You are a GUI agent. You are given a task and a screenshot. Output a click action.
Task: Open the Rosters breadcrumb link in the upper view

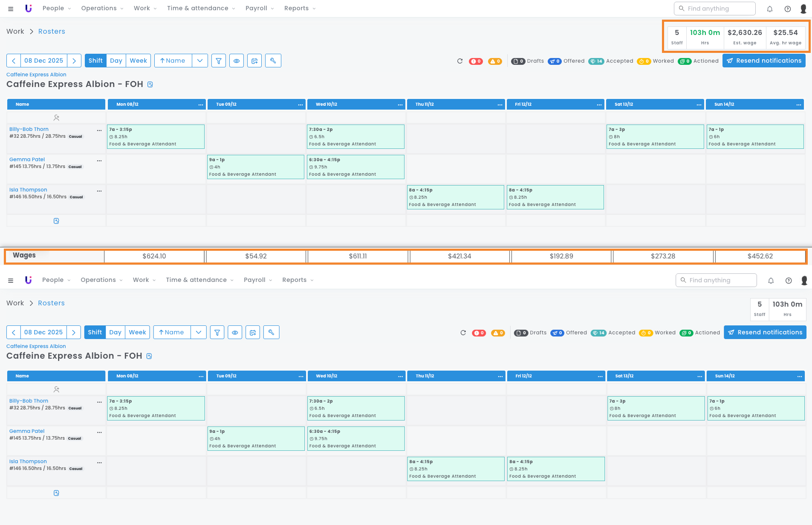pyautogui.click(x=52, y=32)
